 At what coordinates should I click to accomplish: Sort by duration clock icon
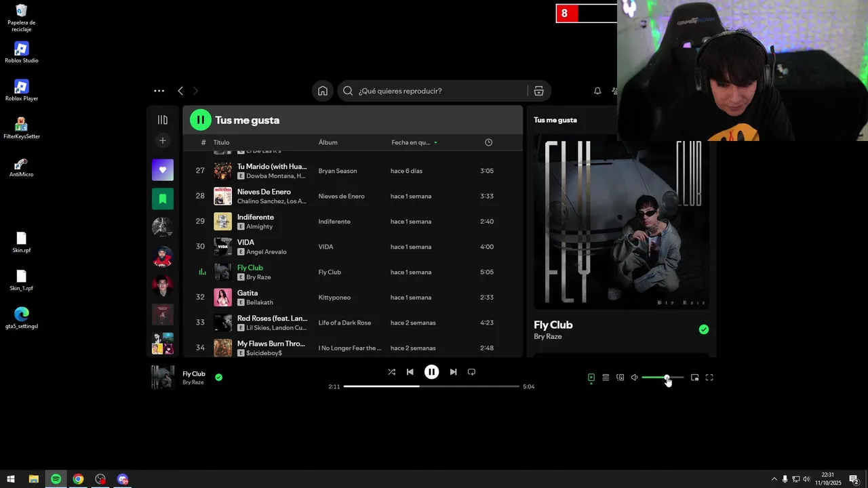pyautogui.click(x=489, y=142)
